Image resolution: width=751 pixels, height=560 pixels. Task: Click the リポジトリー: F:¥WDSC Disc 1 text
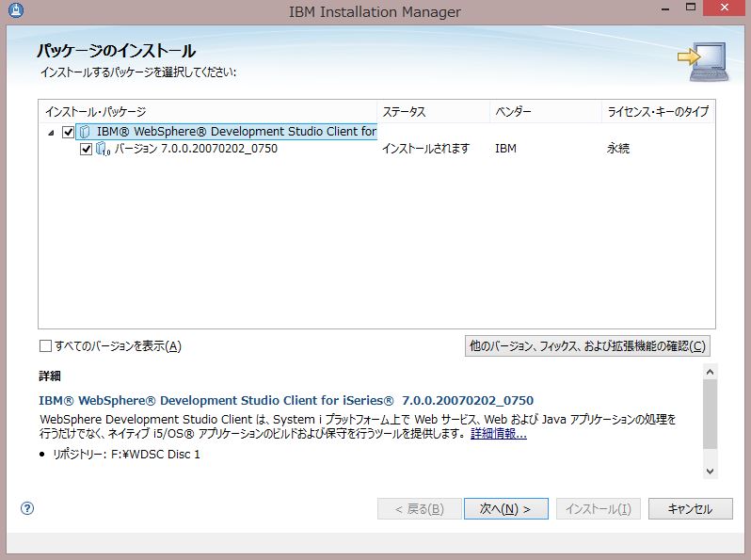coord(126,455)
